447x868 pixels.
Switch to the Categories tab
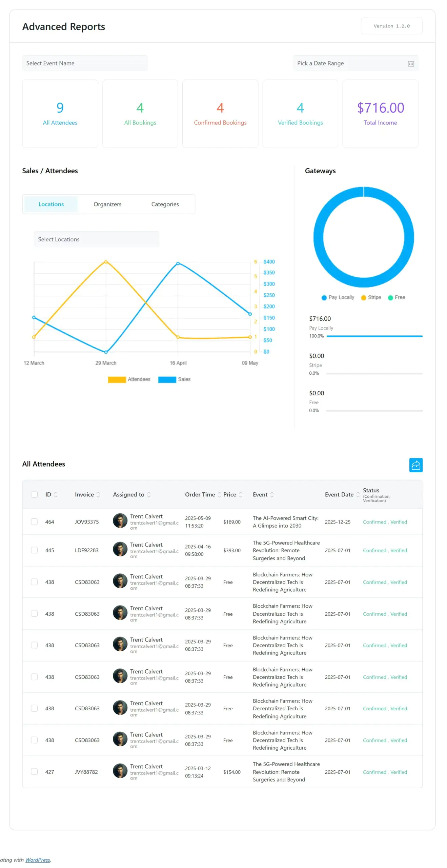(165, 204)
